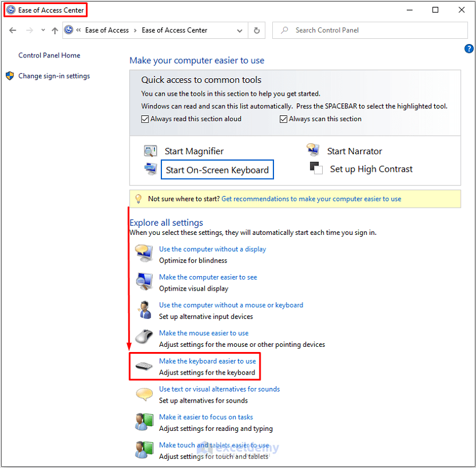Maximize the Ease of Access Center window
The width and height of the screenshot is (476, 468).
pos(435,10)
